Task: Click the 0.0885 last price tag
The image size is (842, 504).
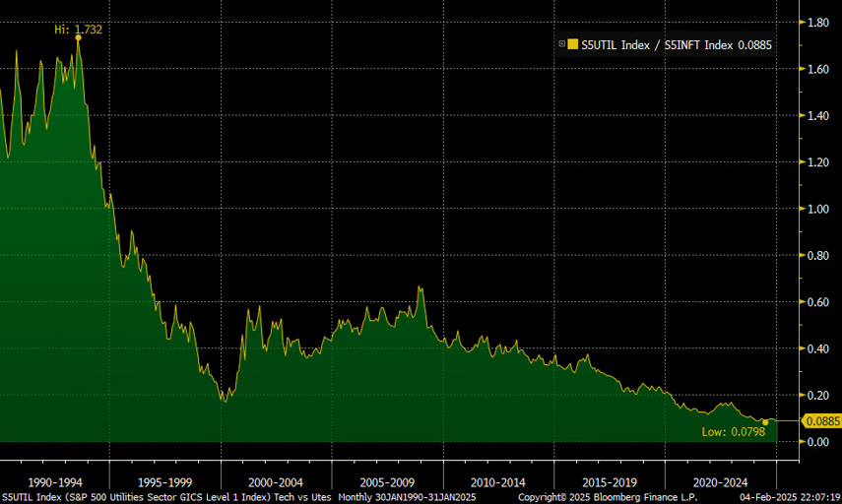Action: [x=822, y=420]
